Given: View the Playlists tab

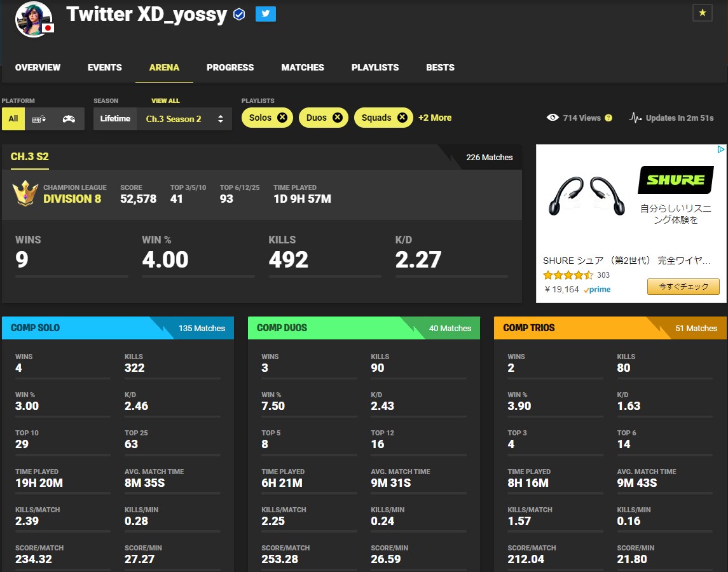Looking at the screenshot, I should [375, 67].
